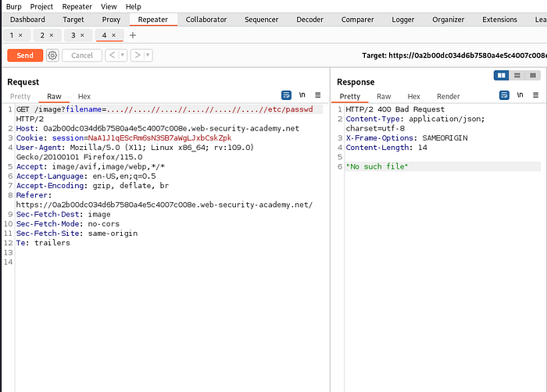Toggle word wrap icon in Response panel

click(503, 95)
